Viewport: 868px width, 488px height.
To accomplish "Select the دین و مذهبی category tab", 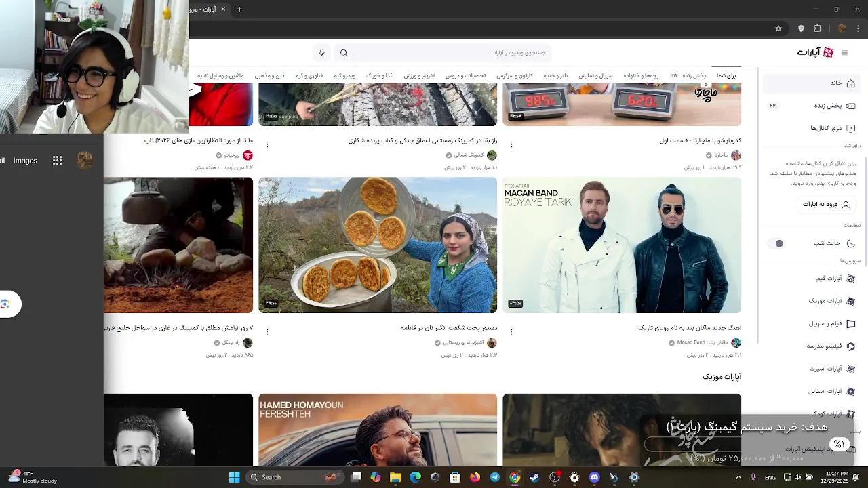I will (x=270, y=75).
